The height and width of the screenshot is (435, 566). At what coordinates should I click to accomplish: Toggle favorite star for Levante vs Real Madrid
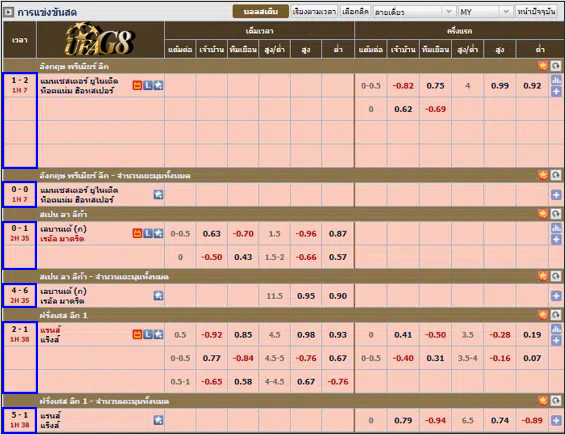(x=158, y=234)
